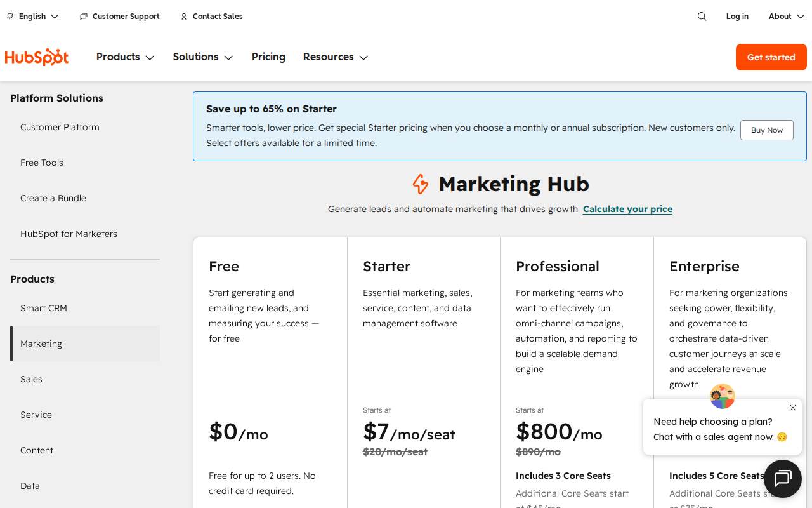812x508 pixels.
Task: Click the Marketing Hub title
Action: click(x=514, y=184)
